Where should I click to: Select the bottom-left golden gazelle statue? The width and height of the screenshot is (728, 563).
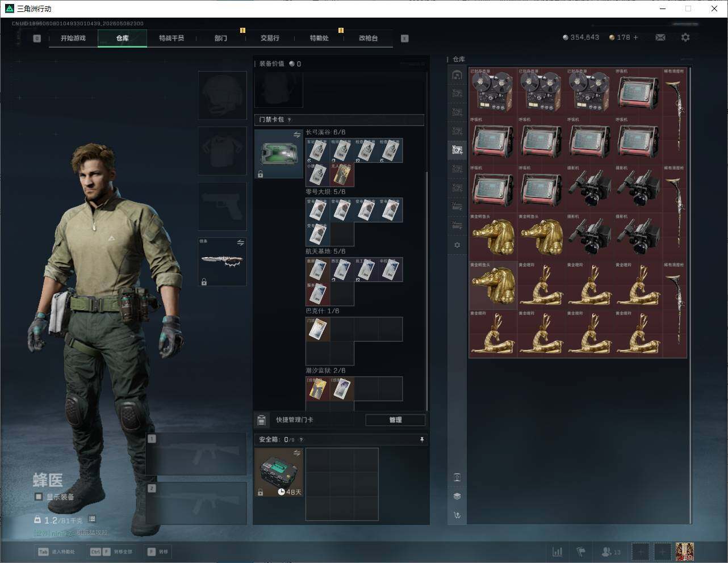pyautogui.click(x=493, y=334)
